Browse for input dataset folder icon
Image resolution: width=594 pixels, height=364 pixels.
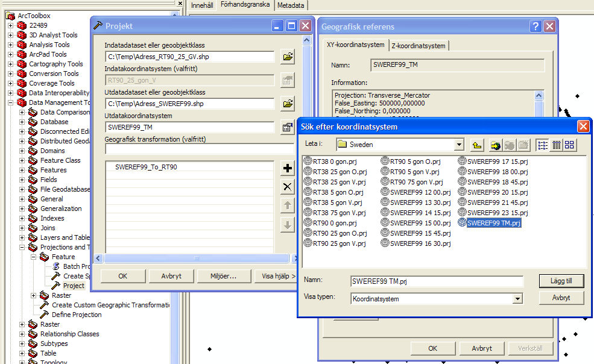tap(288, 57)
